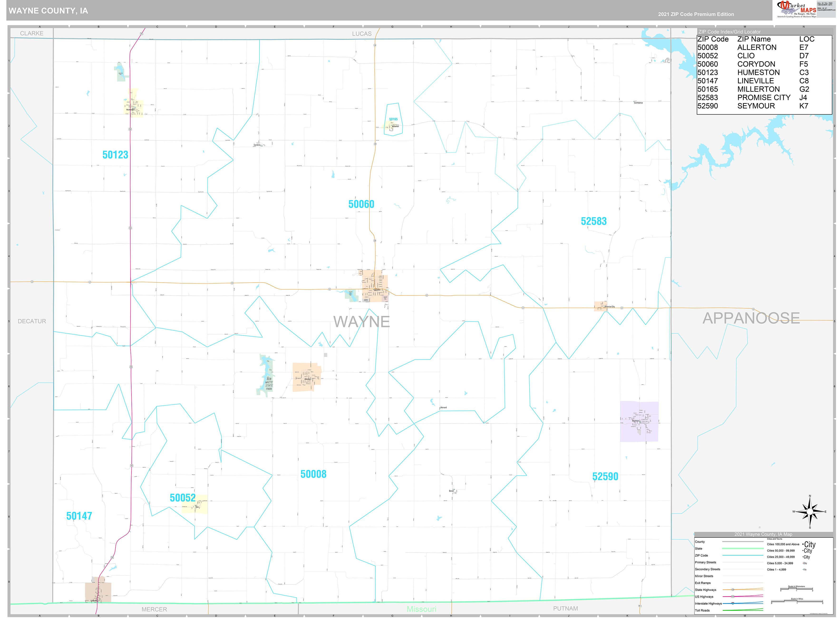Click the US Highways shield in legend
The image size is (840, 618).
(x=733, y=596)
